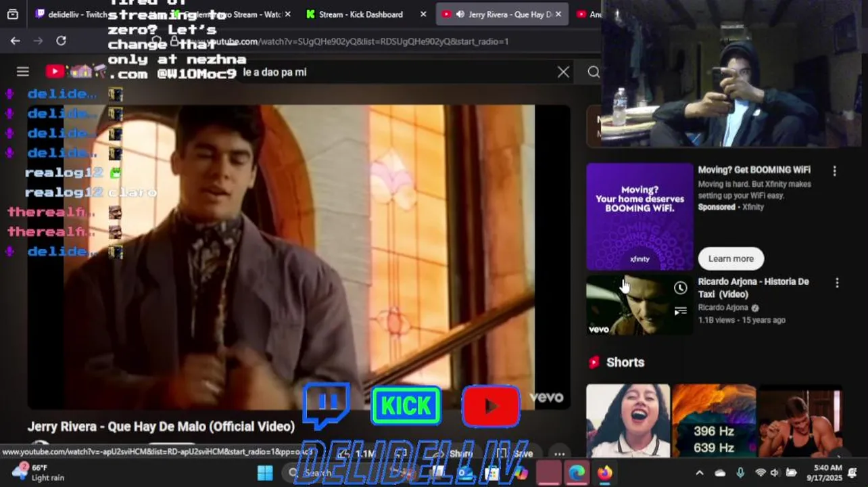
Task: Open the browser tab overview button
Action: 13,14
